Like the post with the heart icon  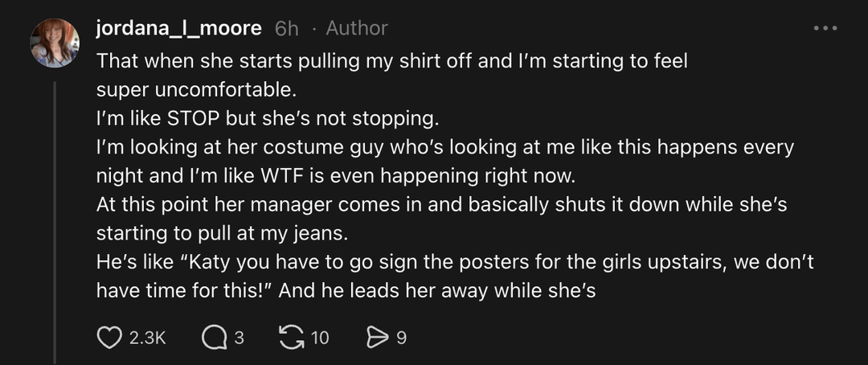pos(109,338)
